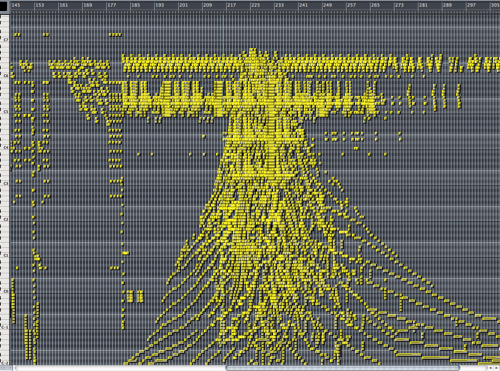
Task: Audition the C2 key on the keyboard
Action: 5,220
